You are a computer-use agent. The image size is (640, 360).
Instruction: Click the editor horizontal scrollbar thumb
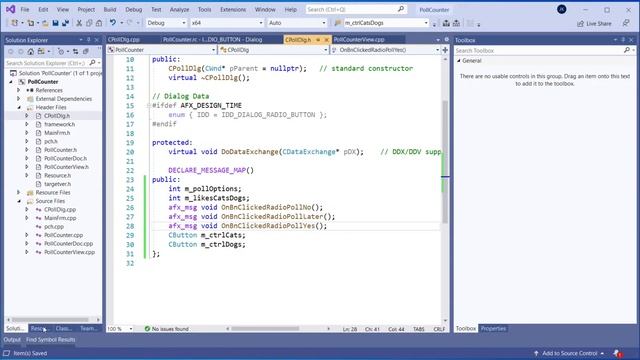[x=265, y=329]
